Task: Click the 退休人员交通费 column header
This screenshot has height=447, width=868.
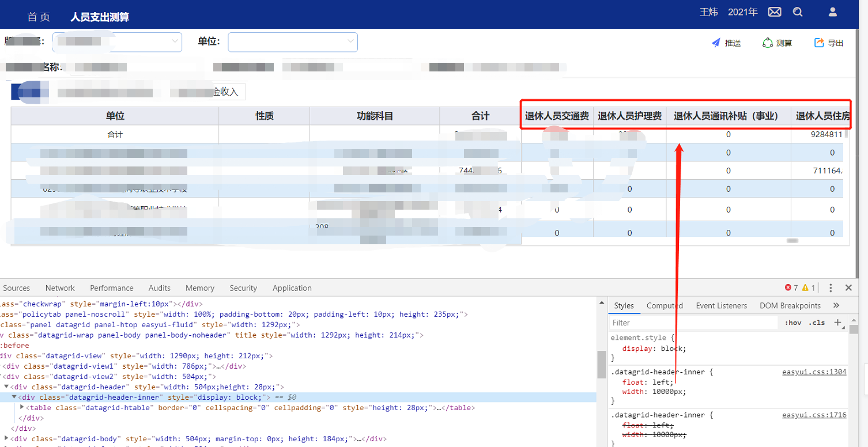Action: pyautogui.click(x=557, y=116)
